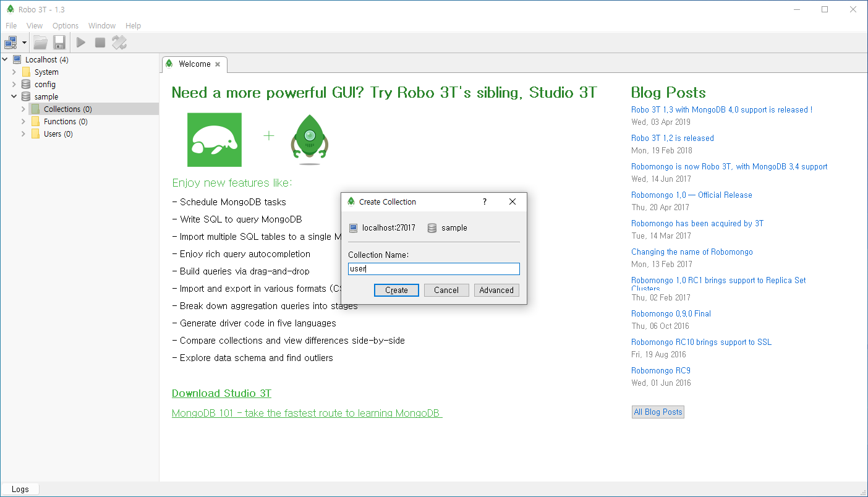
Task: Open the Window menu
Action: (102, 25)
